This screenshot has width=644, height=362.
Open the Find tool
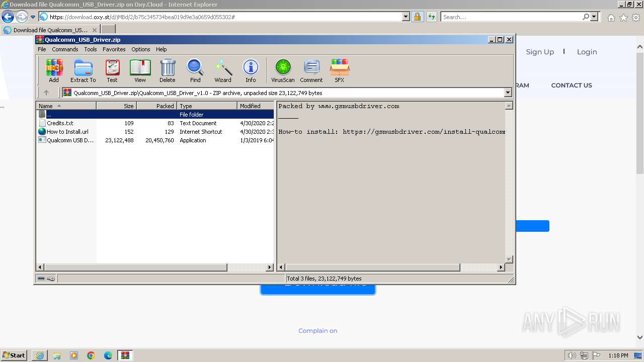tap(195, 71)
